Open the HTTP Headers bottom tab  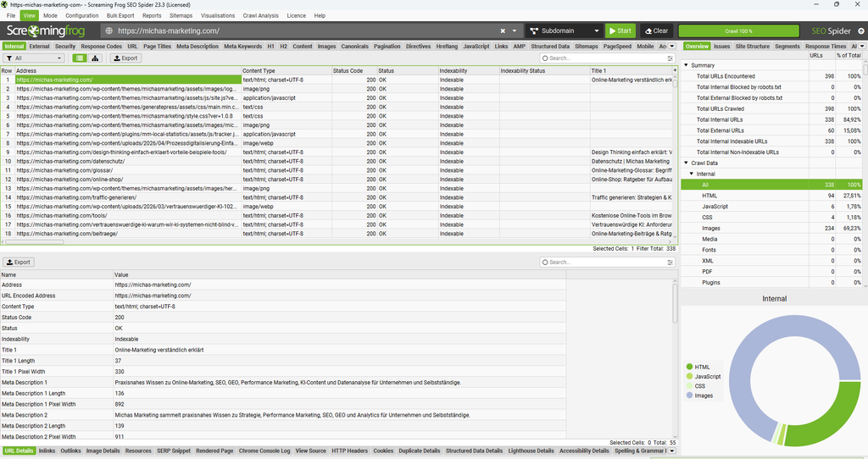coord(350,451)
